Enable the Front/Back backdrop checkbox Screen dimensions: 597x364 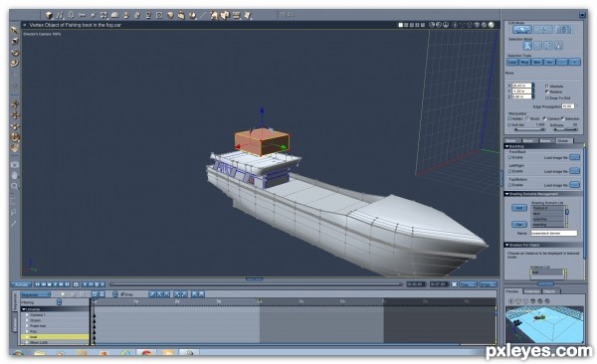pyautogui.click(x=509, y=157)
